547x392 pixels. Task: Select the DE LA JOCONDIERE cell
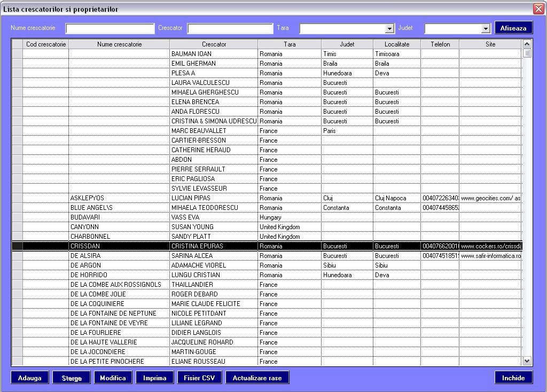pos(119,351)
